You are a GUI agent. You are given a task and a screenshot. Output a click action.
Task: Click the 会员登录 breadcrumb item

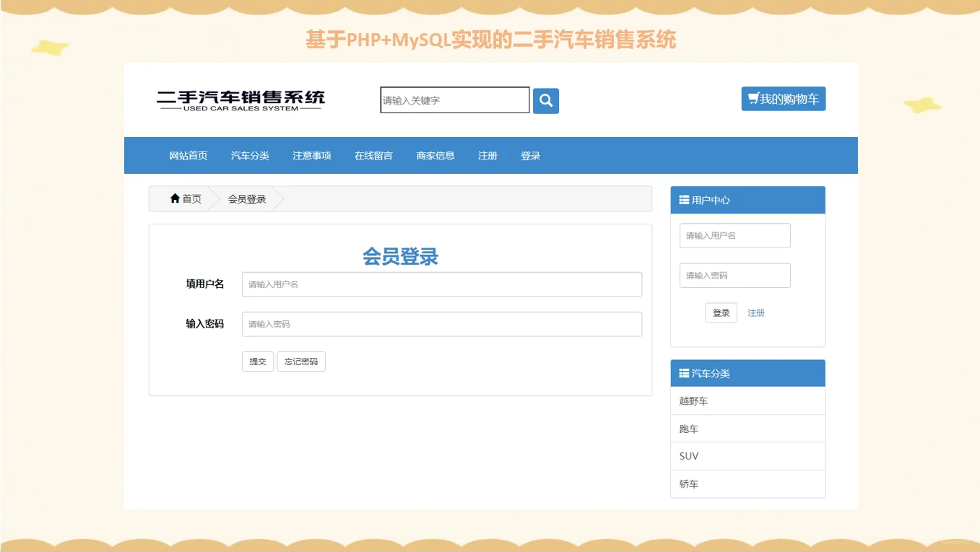[246, 198]
